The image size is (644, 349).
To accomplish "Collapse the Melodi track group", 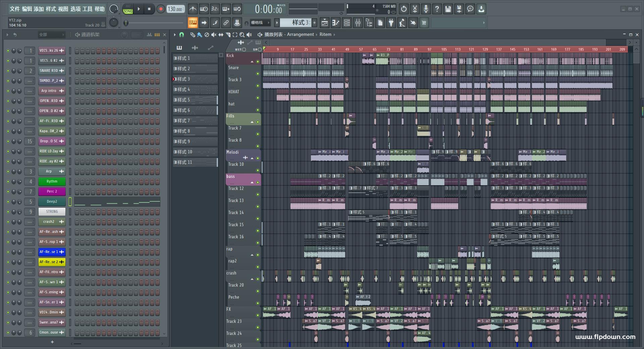I will tap(252, 158).
